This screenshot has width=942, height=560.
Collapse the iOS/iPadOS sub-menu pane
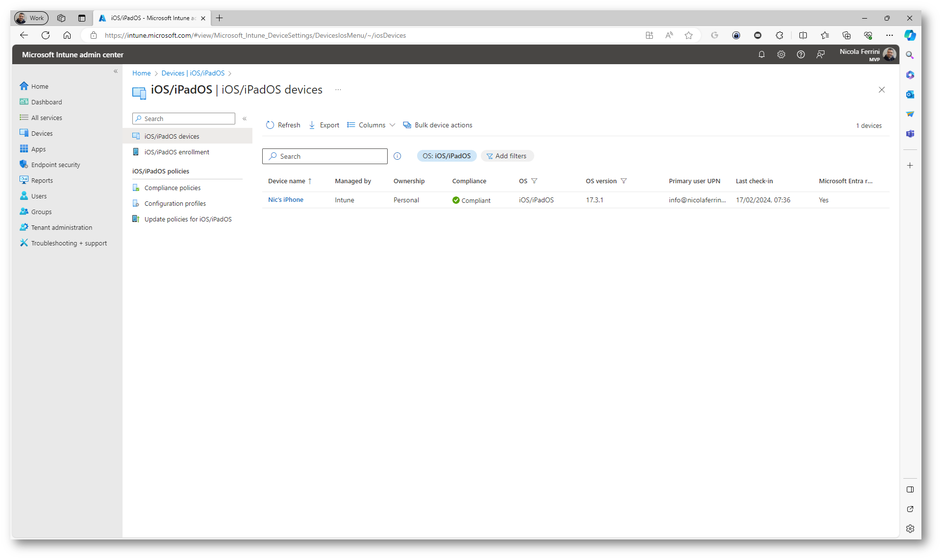click(245, 119)
